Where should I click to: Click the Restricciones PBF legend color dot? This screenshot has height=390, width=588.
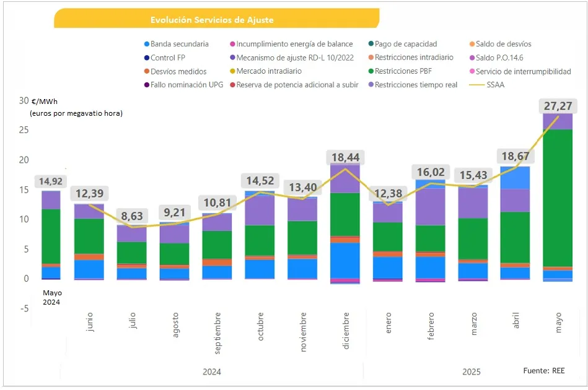(x=371, y=71)
